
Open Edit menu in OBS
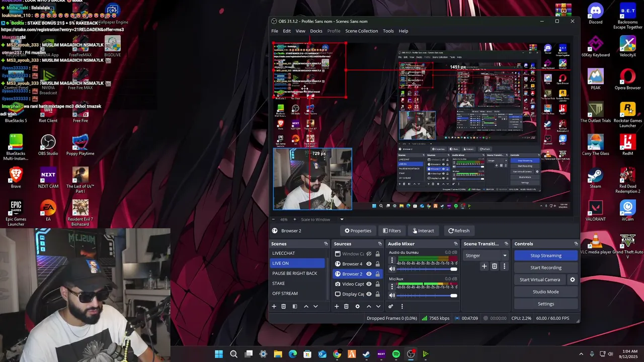287,31
